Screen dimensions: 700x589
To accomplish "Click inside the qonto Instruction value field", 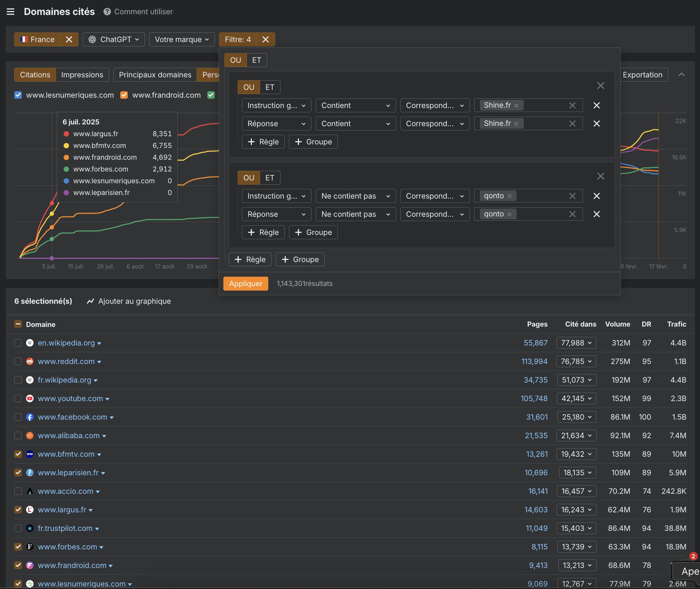I will (541, 196).
